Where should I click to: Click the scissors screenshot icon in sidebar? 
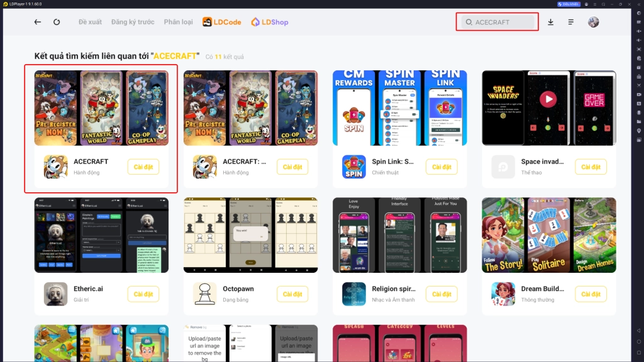pos(639,85)
